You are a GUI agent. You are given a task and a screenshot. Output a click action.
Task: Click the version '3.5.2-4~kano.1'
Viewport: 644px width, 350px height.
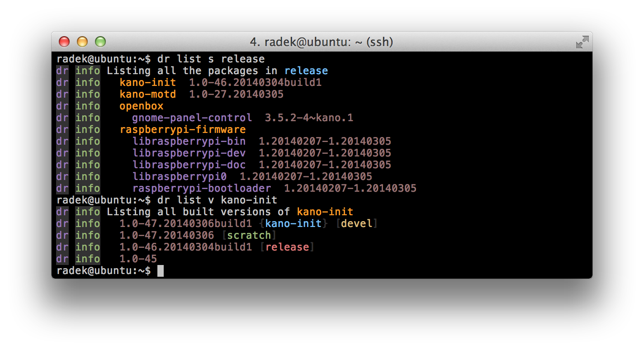click(x=309, y=118)
